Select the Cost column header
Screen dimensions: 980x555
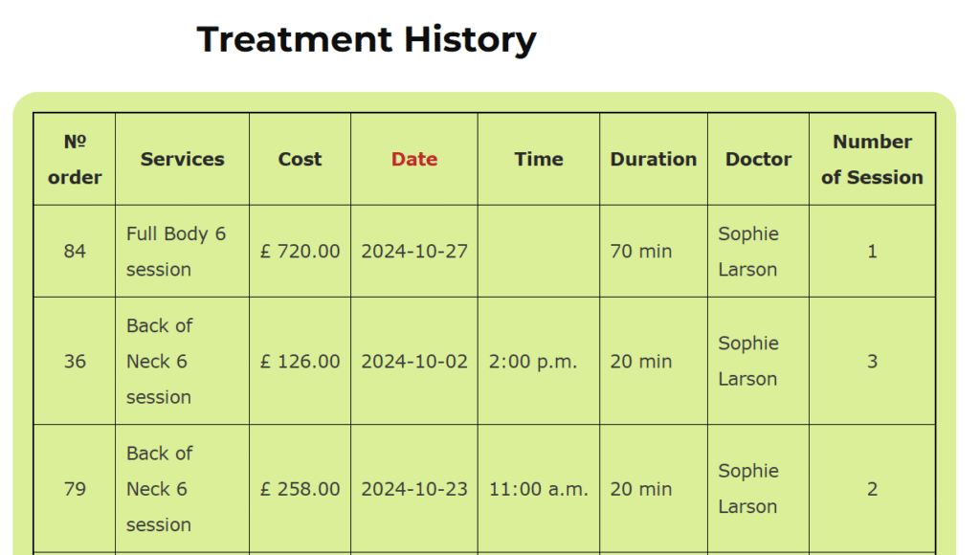click(300, 160)
